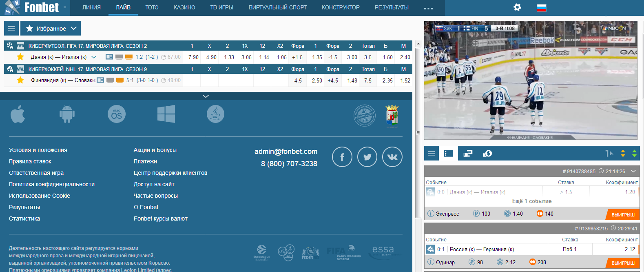Screen dimensions: 644x272
Task: Switch to ВИРТУАЛЬНЫЙ СПОРТ tab
Action: tap(278, 7)
